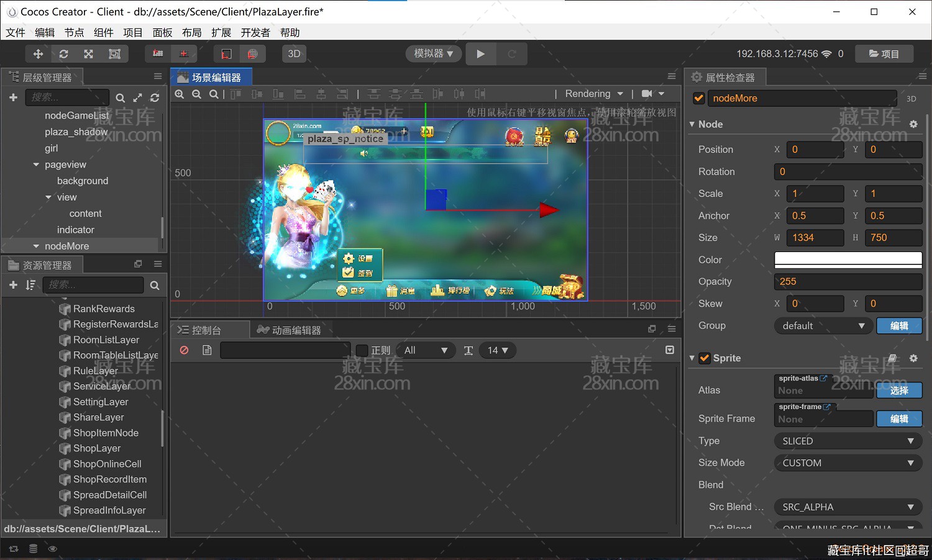Viewport: 932px width, 560px height.
Task: Refresh the hierarchy panel
Action: (x=155, y=98)
